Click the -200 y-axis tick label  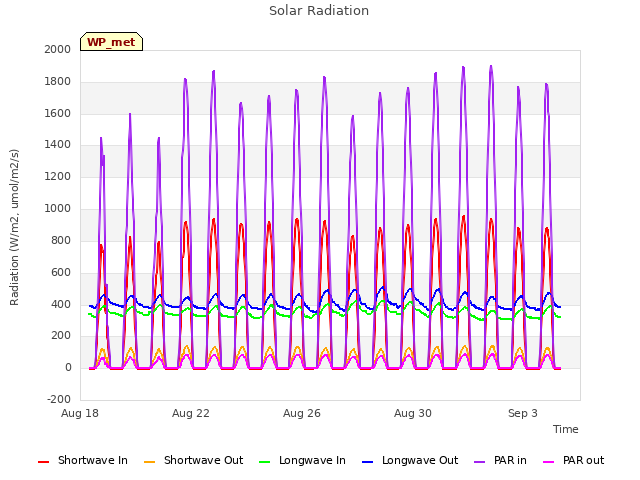pyautogui.click(x=59, y=399)
